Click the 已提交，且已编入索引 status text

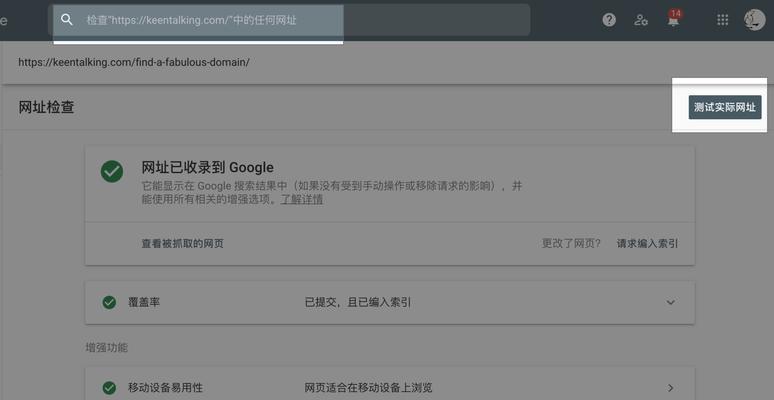point(358,303)
